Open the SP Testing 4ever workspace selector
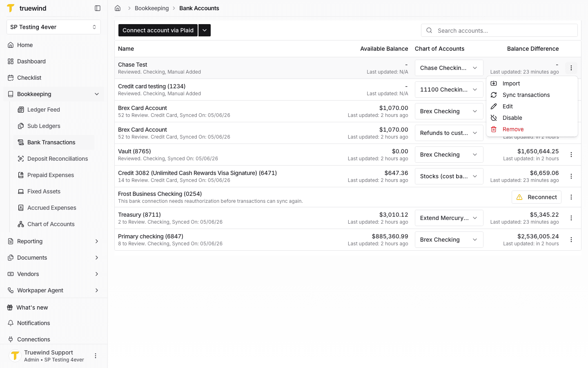588x368 pixels. tap(53, 27)
